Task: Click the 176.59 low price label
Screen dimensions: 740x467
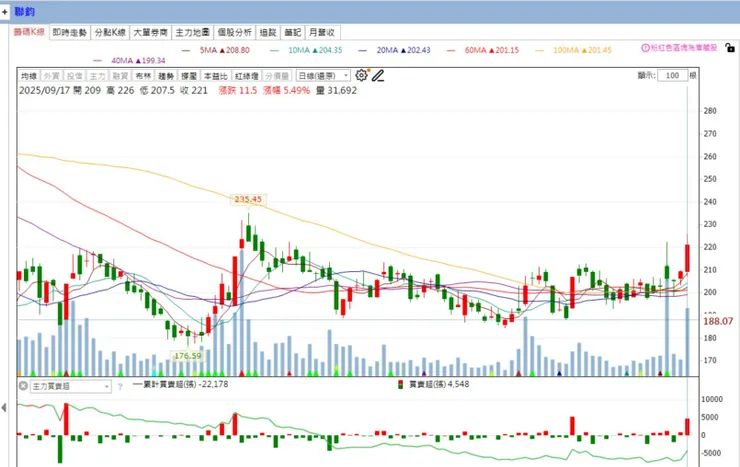Action: point(187,356)
